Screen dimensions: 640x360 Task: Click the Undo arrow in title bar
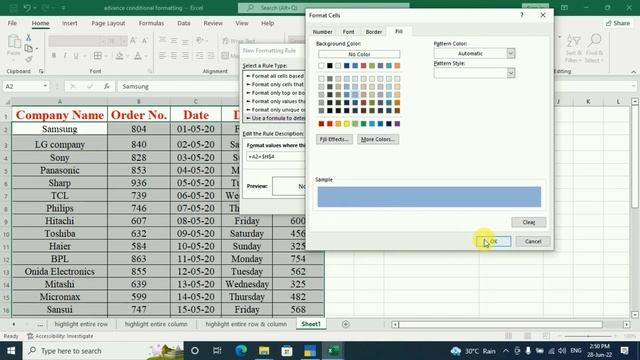pos(27,8)
